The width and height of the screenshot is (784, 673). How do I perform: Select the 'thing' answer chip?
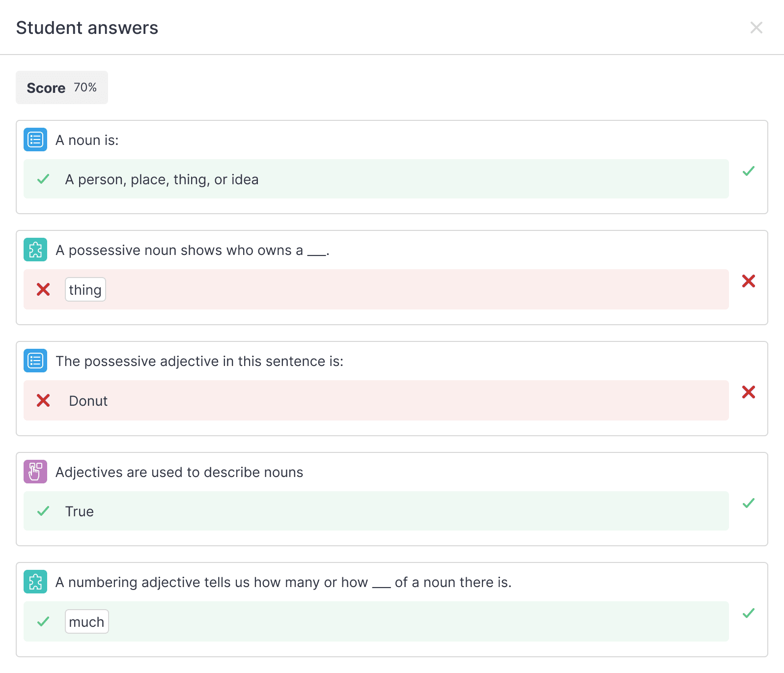[x=85, y=289]
